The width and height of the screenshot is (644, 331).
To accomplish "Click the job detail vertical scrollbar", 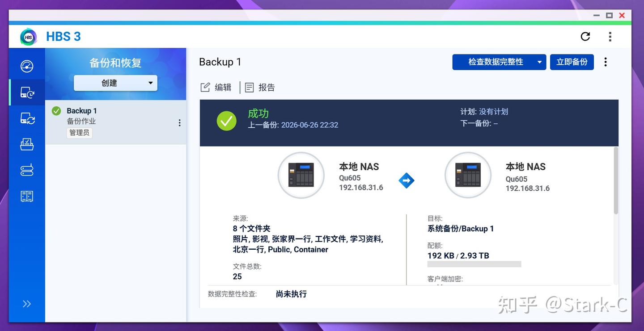I will tap(616, 180).
